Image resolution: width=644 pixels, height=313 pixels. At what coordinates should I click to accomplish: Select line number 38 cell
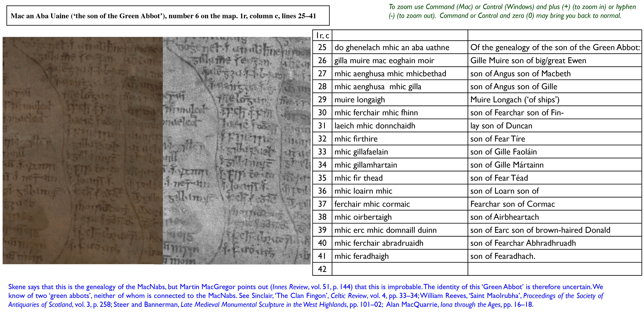322,217
